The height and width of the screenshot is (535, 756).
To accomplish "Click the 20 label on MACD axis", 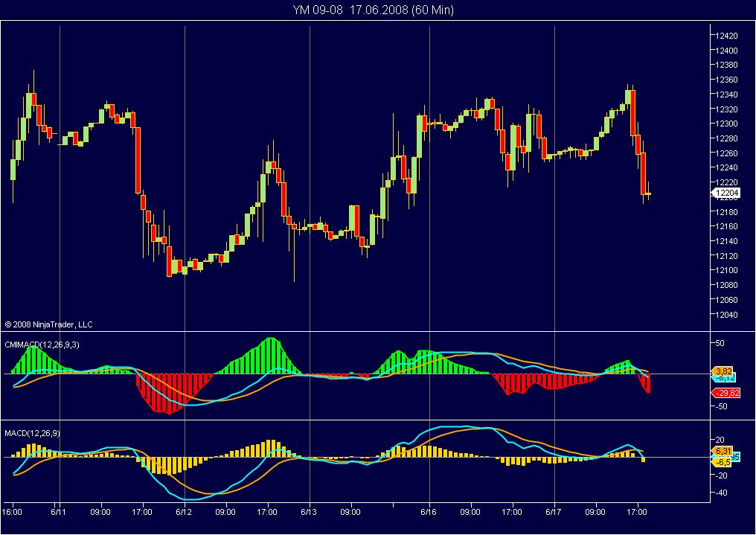I will pos(720,440).
